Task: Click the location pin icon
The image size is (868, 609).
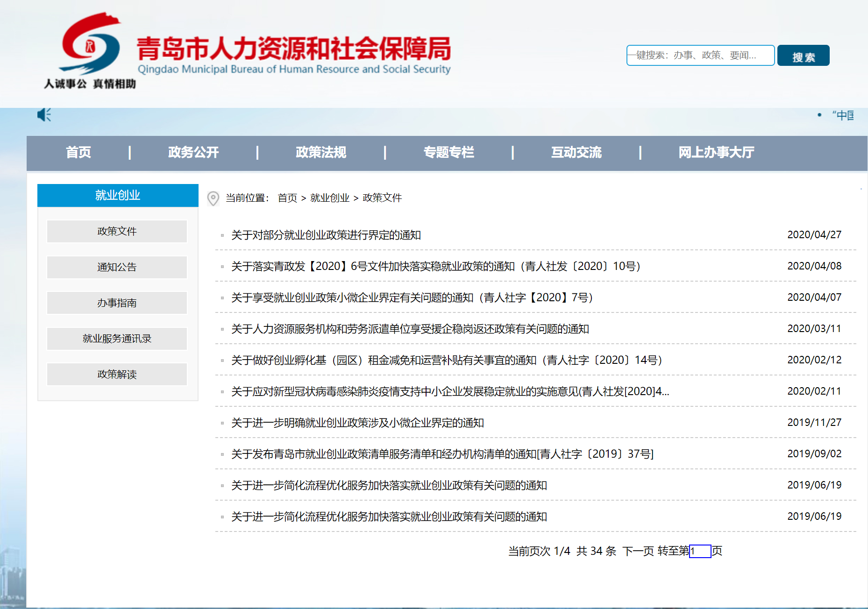Action: 213,198
